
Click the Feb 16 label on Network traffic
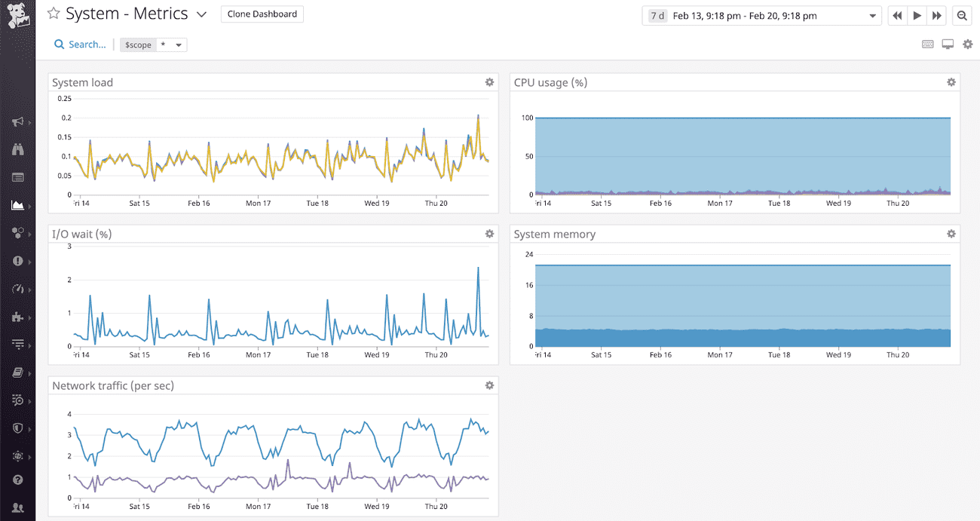(x=198, y=506)
